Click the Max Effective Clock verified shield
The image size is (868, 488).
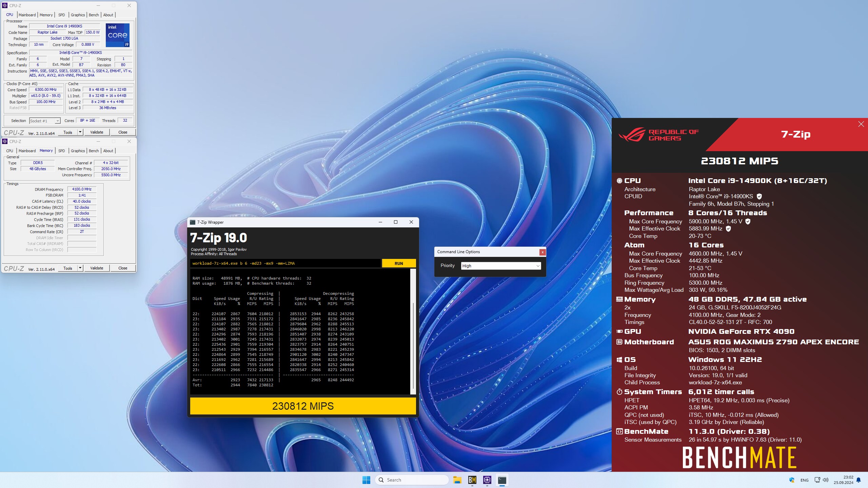coord(728,229)
